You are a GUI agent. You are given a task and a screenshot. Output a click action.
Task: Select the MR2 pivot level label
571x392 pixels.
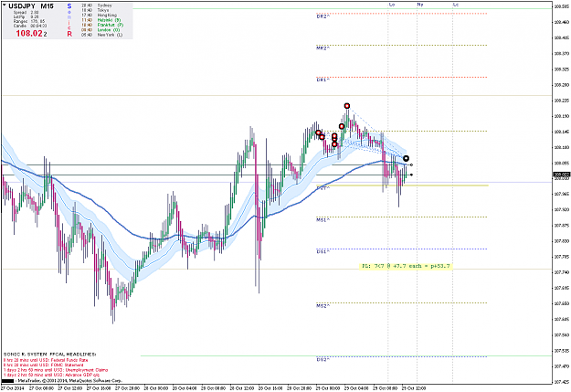click(x=323, y=48)
